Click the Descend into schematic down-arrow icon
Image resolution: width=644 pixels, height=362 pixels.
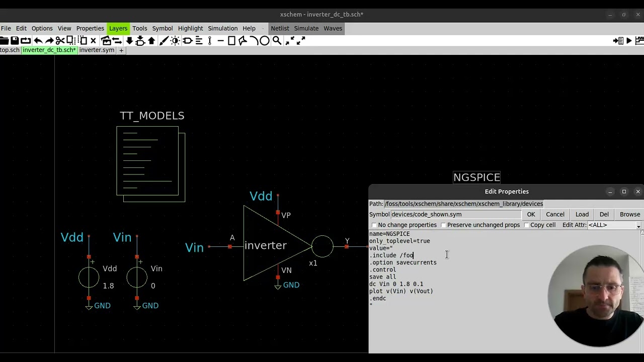(129, 41)
